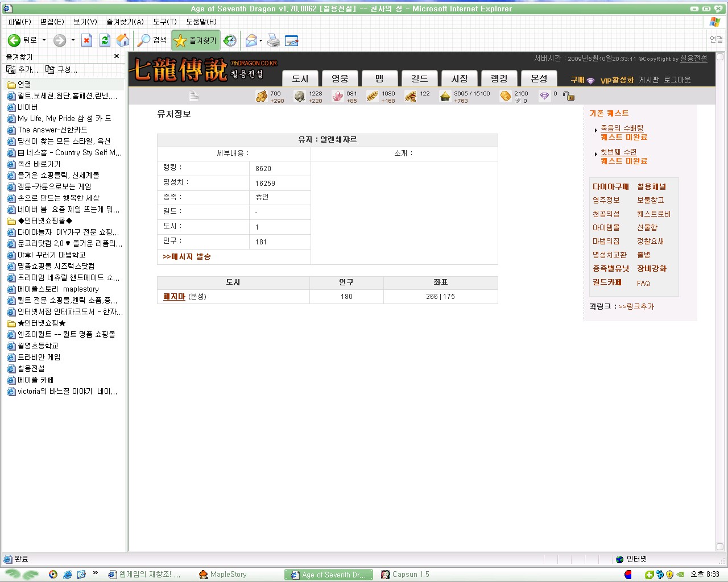Open the Back button history dropdown arrow
728x582 pixels.
(x=44, y=40)
